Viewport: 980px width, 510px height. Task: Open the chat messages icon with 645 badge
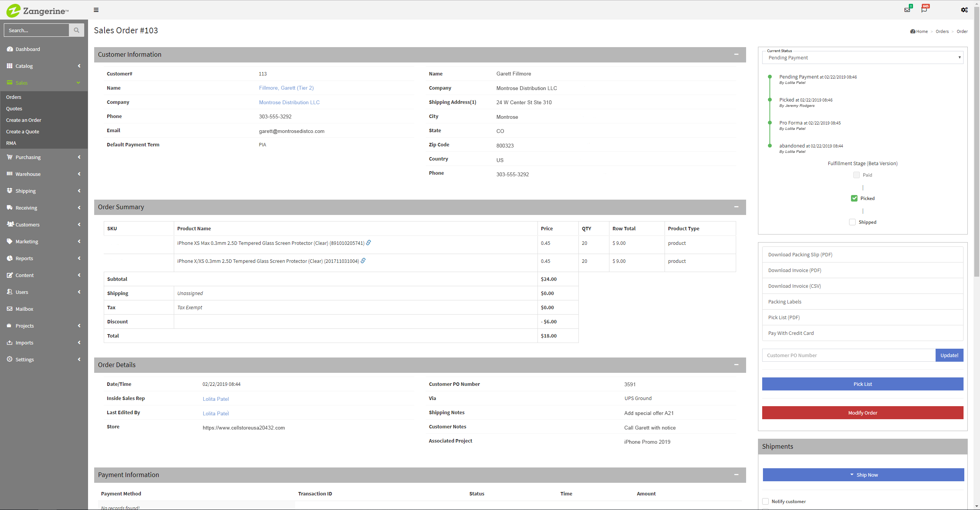pyautogui.click(x=924, y=10)
